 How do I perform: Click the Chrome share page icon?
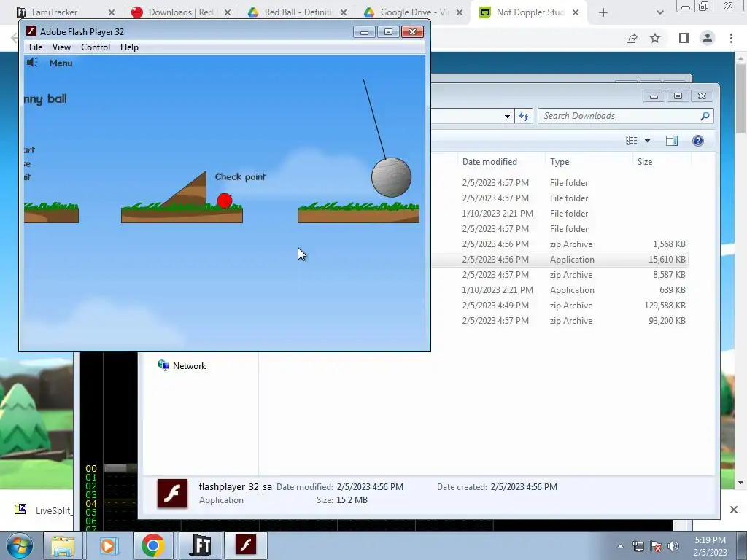point(632,38)
